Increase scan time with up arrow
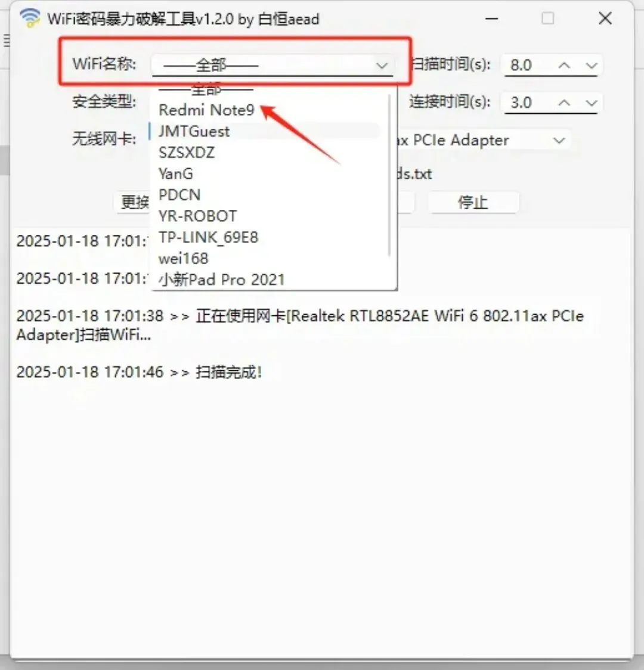Viewport: 644px width, 670px height. (x=564, y=66)
